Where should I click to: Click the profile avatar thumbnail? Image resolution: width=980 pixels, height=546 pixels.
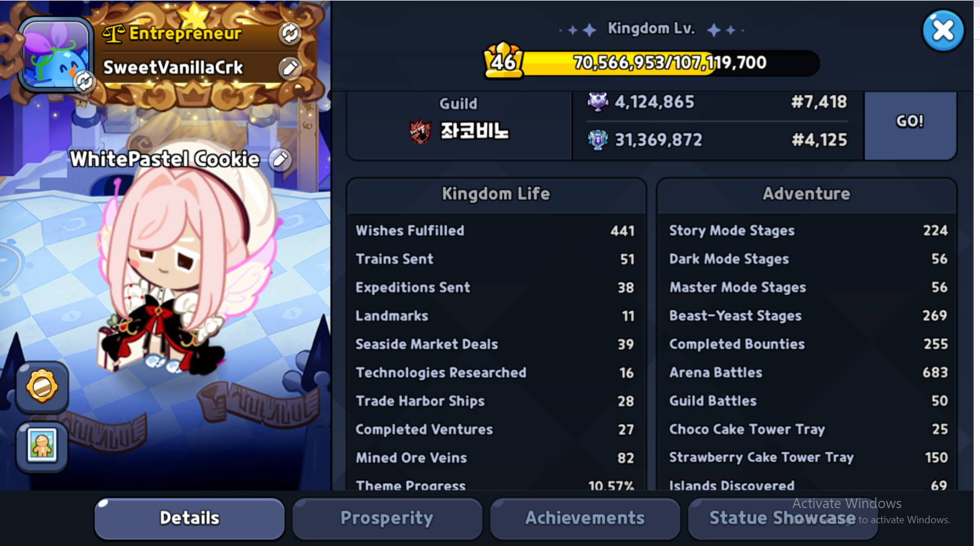pos(55,54)
